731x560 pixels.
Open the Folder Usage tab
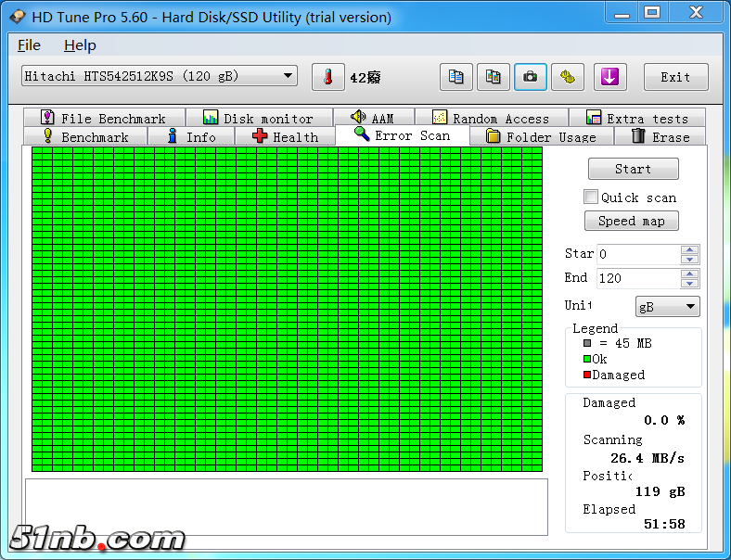pos(541,137)
